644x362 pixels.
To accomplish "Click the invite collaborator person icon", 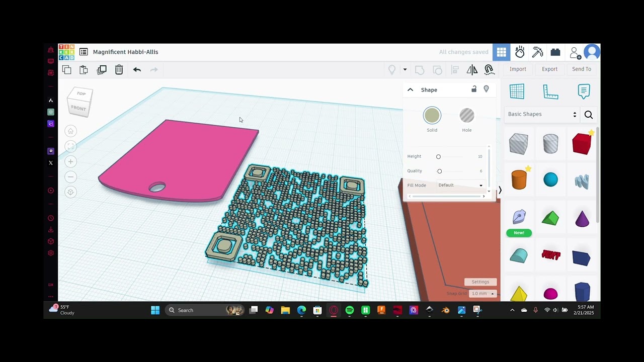I will [x=575, y=52].
